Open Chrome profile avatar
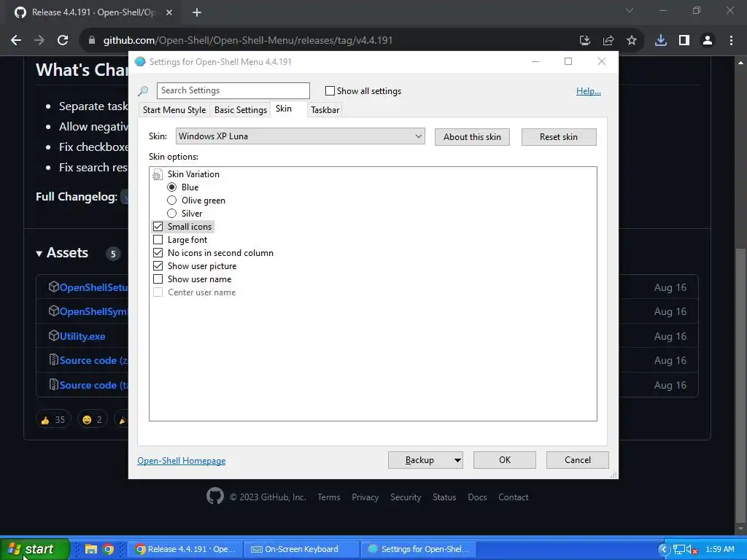The width and height of the screenshot is (747, 560). point(708,41)
